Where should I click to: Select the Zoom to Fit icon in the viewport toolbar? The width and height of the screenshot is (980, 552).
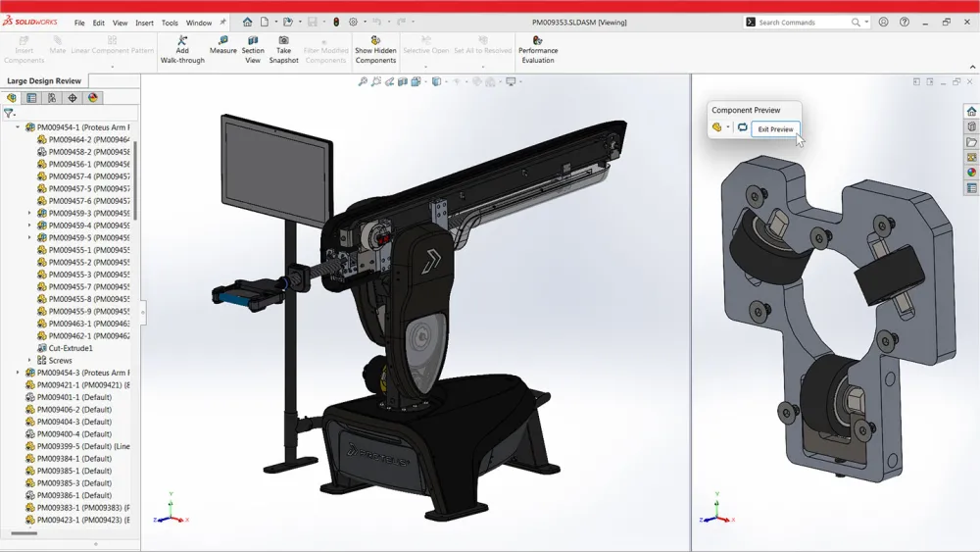[363, 81]
